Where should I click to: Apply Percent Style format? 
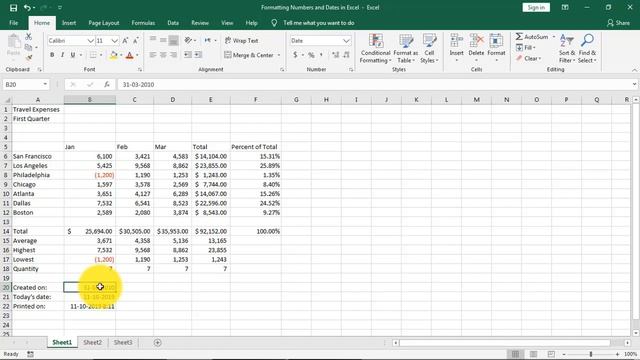click(311, 55)
